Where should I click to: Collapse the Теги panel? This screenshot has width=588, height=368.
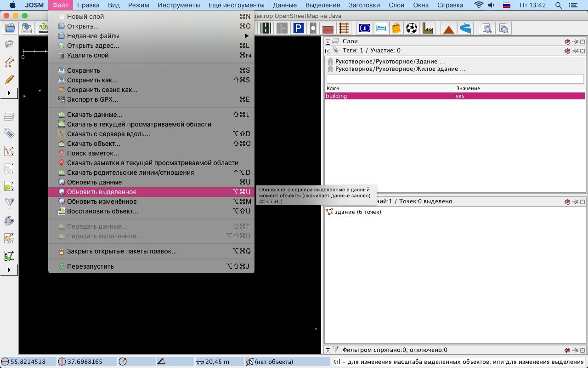tap(328, 51)
